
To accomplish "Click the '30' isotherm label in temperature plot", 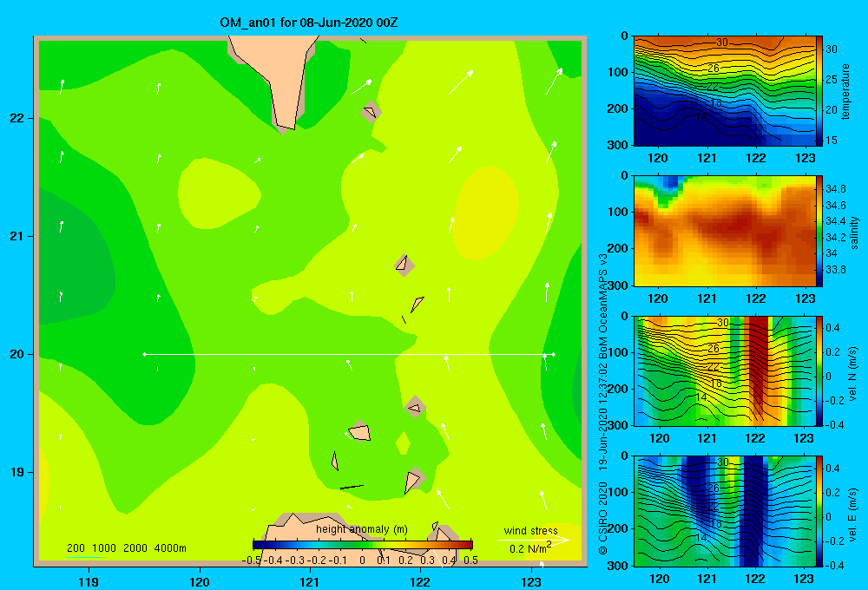I will (x=722, y=43).
